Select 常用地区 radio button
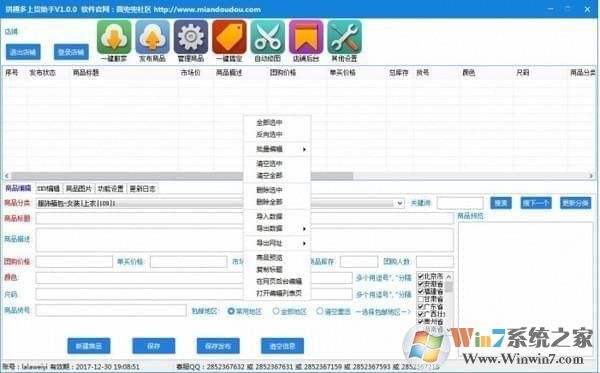The height and width of the screenshot is (373, 600). click(231, 311)
